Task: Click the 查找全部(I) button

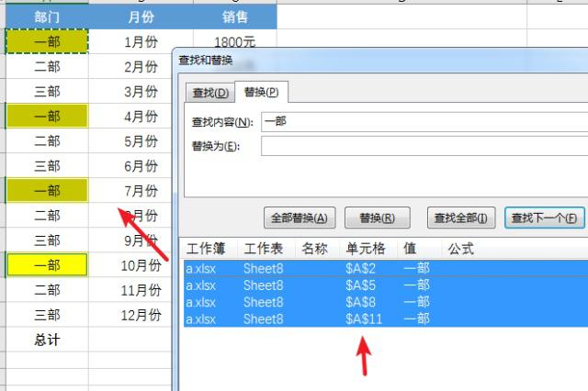Action: 461,218
